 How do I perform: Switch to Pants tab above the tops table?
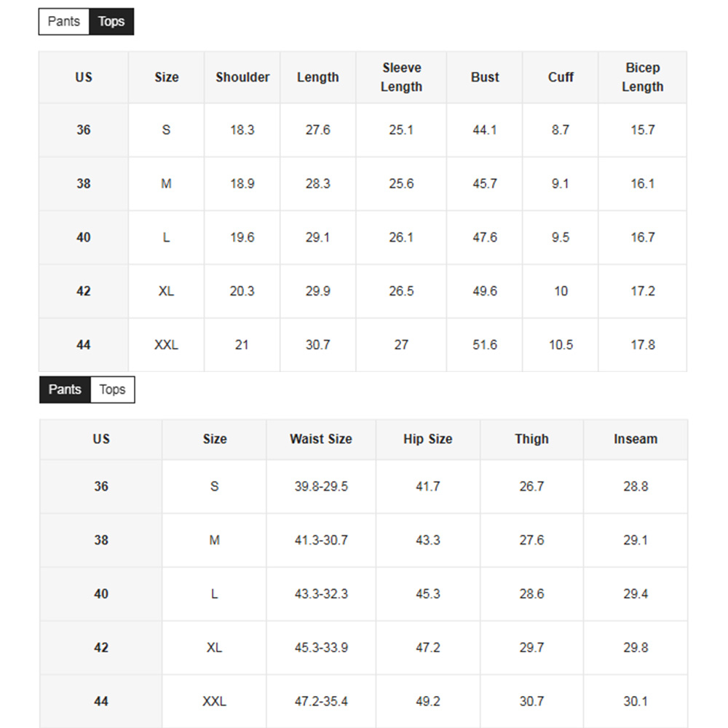click(64, 22)
